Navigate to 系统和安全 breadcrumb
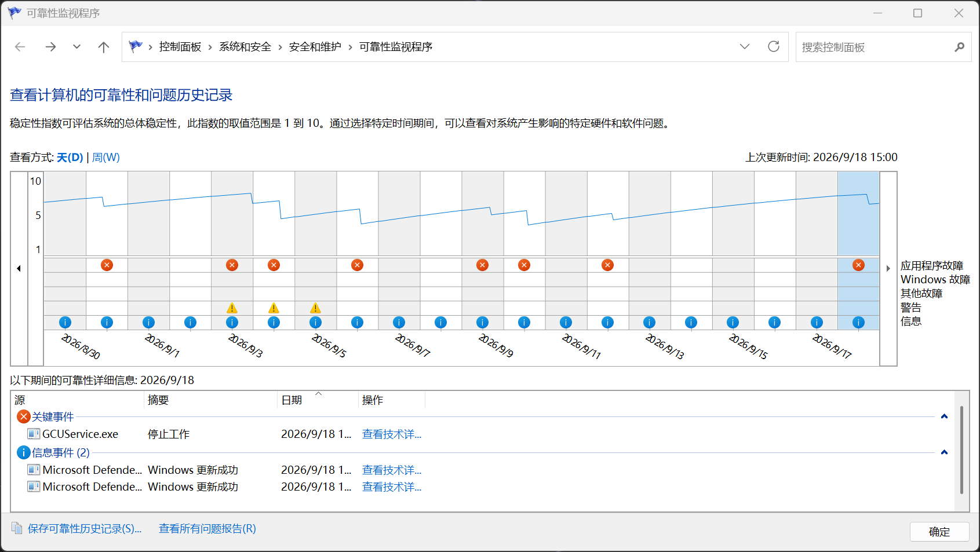The image size is (980, 552). pos(245,47)
